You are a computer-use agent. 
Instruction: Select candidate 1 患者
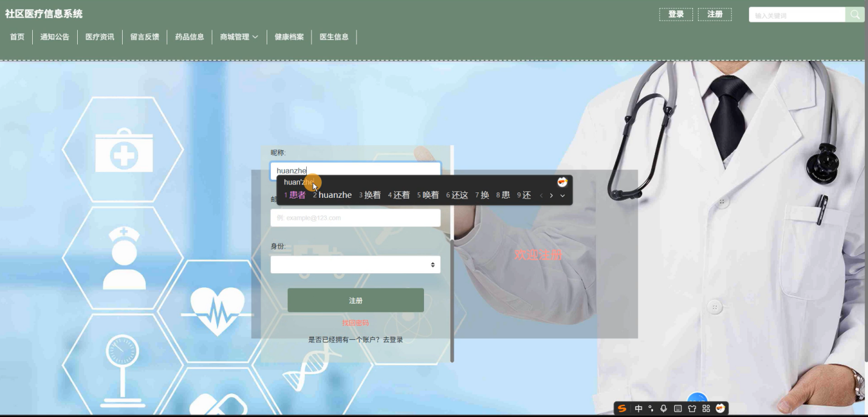point(295,195)
